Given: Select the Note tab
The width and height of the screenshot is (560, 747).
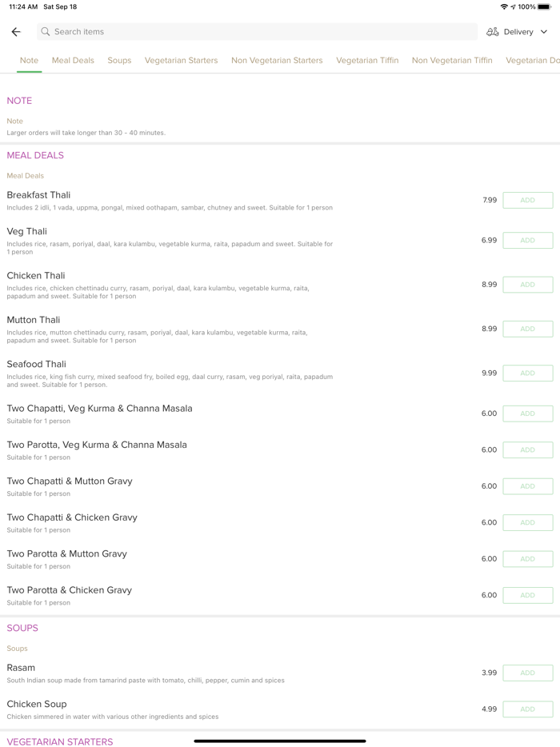Looking at the screenshot, I should 29,61.
